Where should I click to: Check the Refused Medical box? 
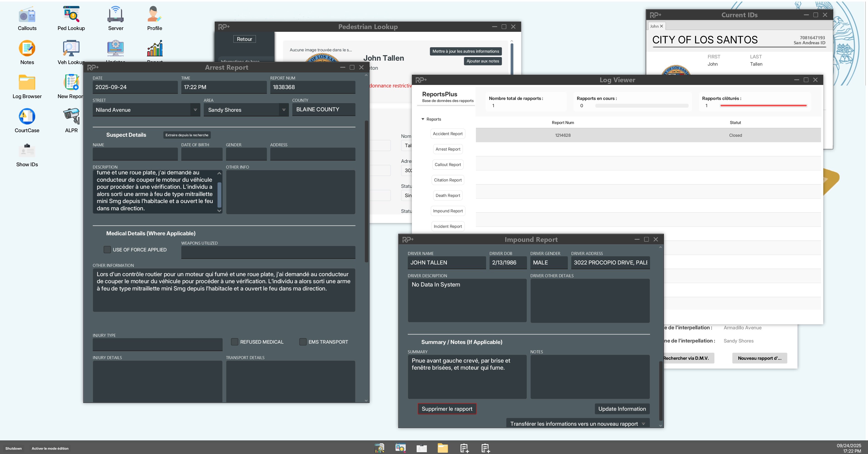[x=235, y=342]
